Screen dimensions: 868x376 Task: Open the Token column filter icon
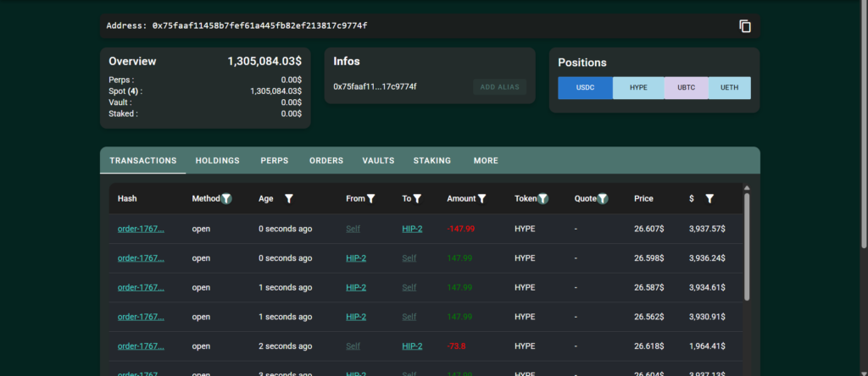coord(542,199)
